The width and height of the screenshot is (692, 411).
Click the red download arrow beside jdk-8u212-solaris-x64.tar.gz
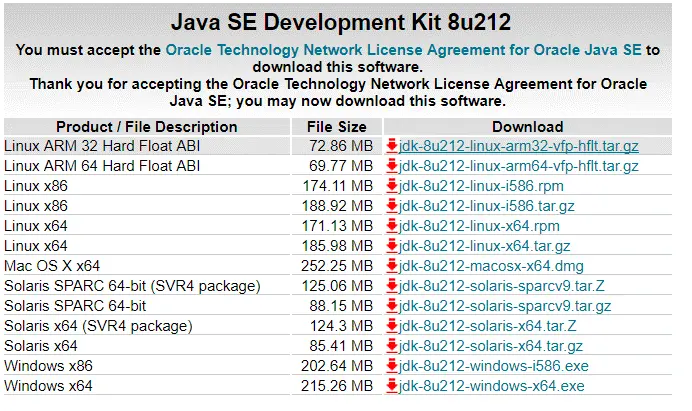(391, 346)
